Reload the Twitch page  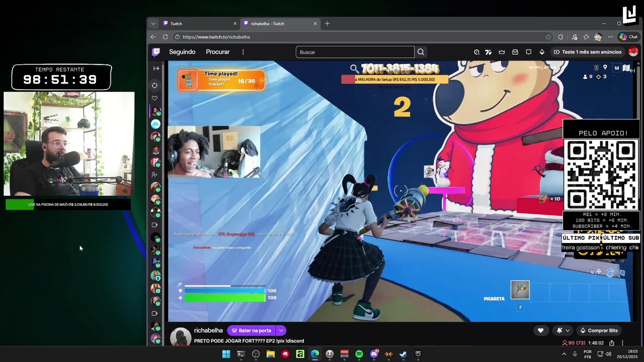point(165,37)
